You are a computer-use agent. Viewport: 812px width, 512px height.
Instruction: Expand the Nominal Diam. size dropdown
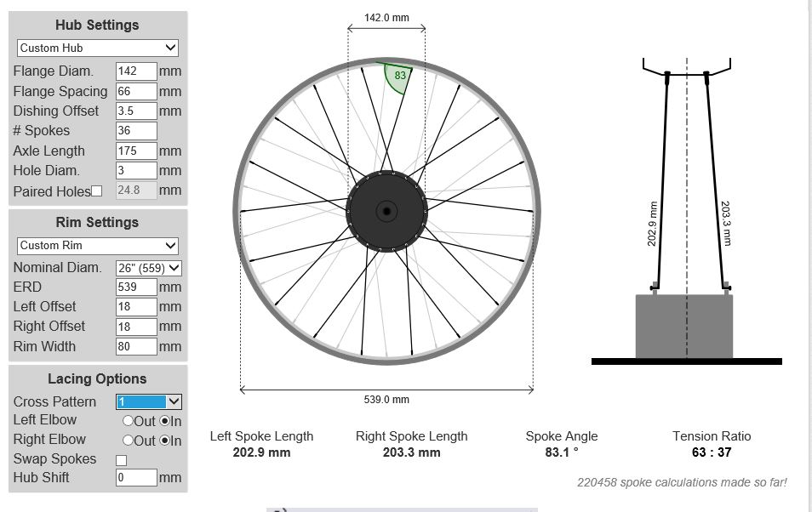tap(149, 268)
